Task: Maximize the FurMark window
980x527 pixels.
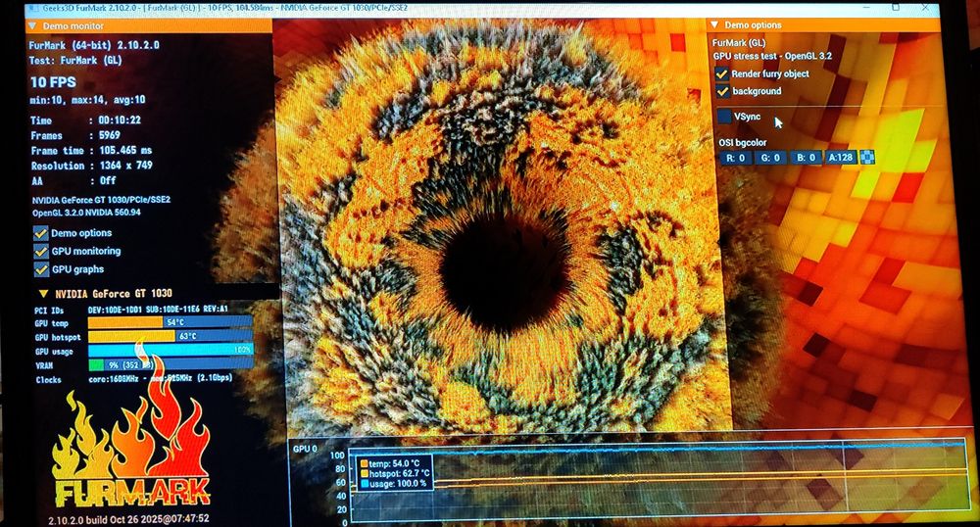Action: coord(896,8)
